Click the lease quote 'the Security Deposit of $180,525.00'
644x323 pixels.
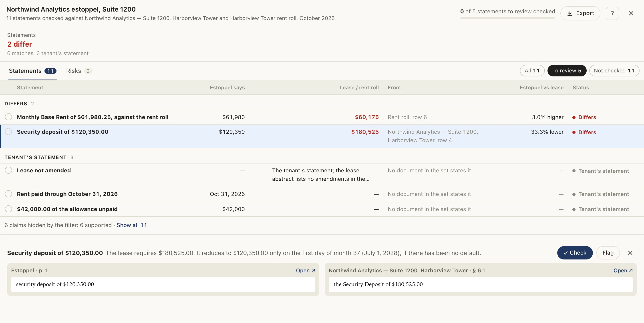[378, 284]
